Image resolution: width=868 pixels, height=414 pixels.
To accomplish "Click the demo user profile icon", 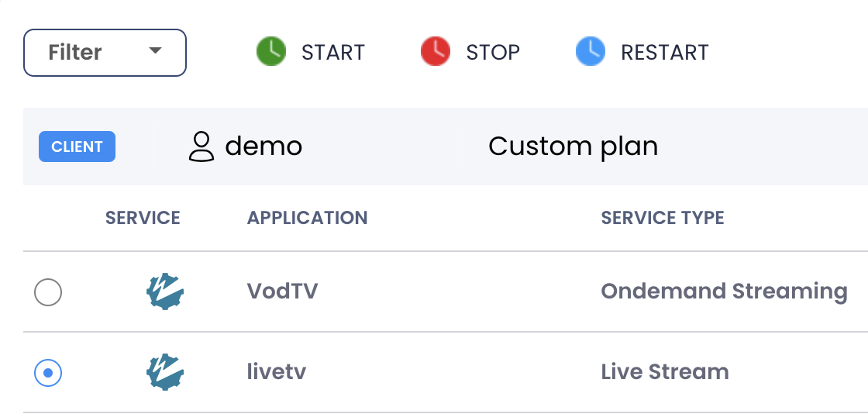I will [x=201, y=147].
